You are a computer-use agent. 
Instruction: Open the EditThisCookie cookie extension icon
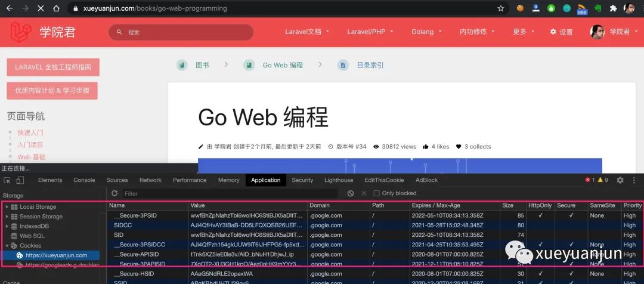tap(520, 8)
